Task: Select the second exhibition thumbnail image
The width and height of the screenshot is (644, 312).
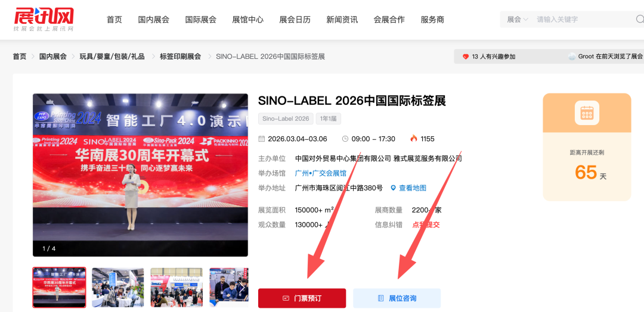Action: point(118,288)
